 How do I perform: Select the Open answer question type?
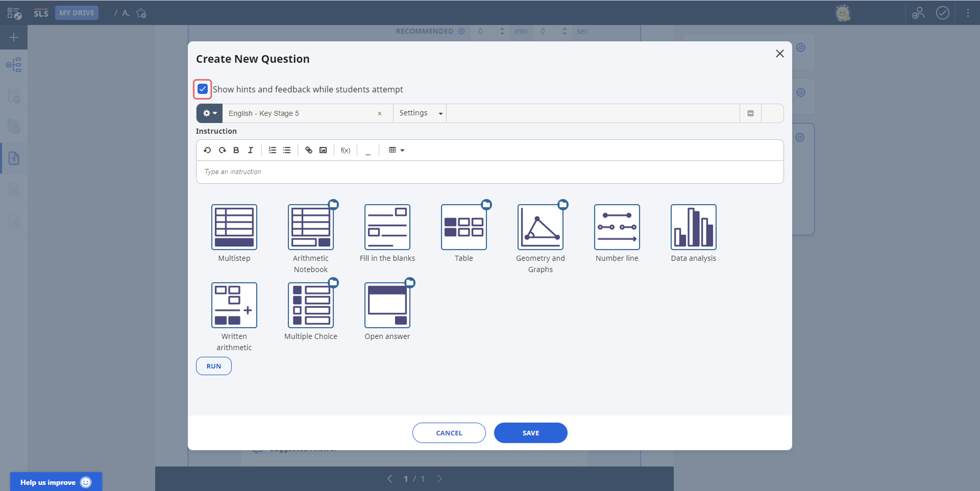click(x=387, y=305)
